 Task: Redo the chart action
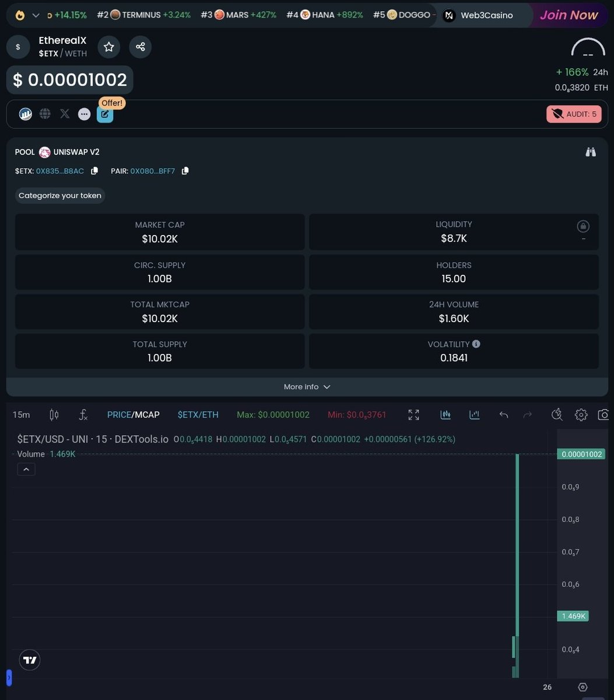[528, 415]
